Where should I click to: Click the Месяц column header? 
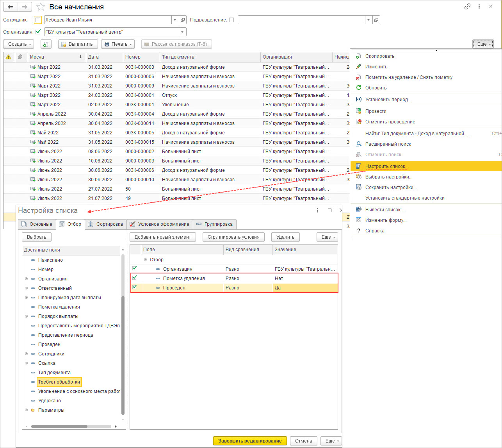pos(56,57)
